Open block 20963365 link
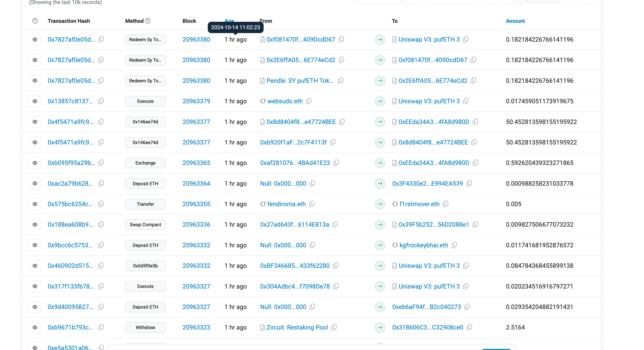This screenshot has width=644, height=350. coord(196,163)
